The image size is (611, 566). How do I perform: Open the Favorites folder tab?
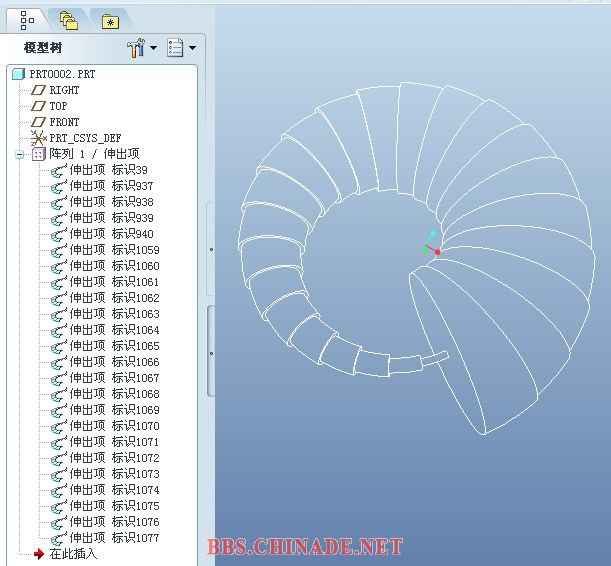tap(109, 20)
